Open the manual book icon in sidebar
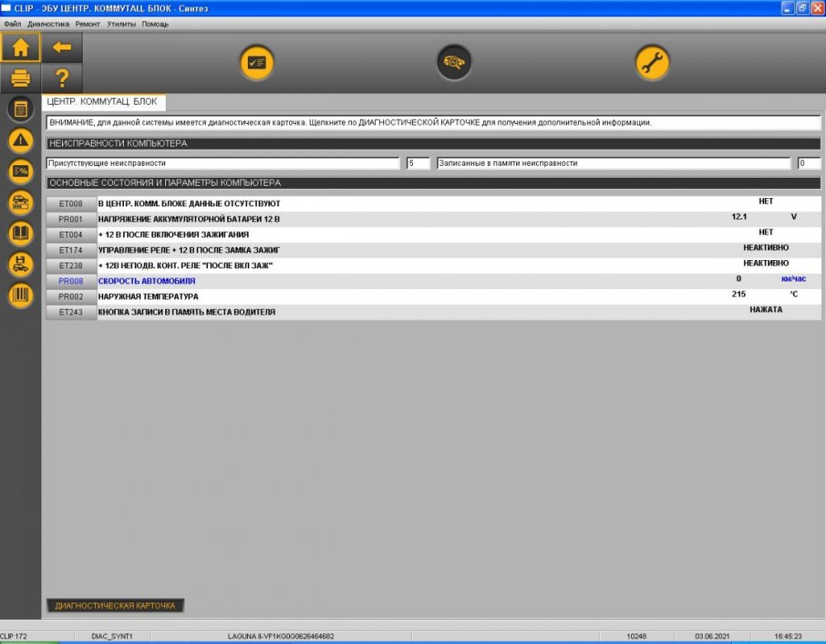826x644 pixels. coord(21,234)
